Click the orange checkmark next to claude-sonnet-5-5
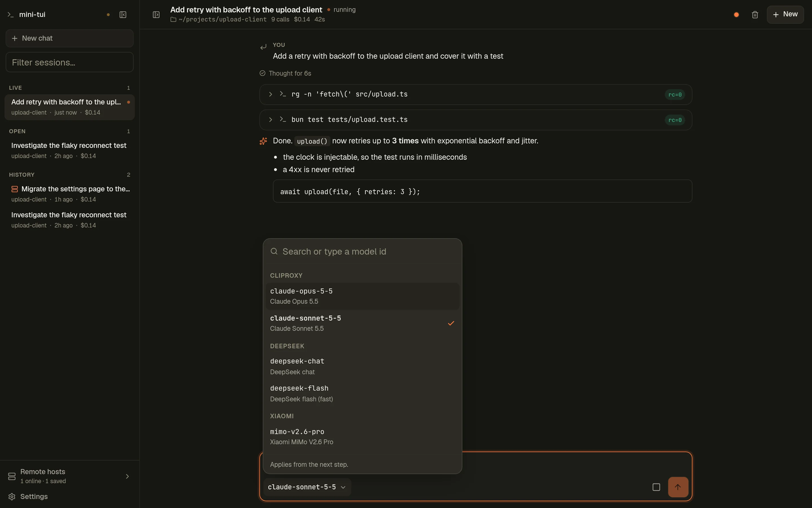Image resolution: width=812 pixels, height=508 pixels. 451,323
